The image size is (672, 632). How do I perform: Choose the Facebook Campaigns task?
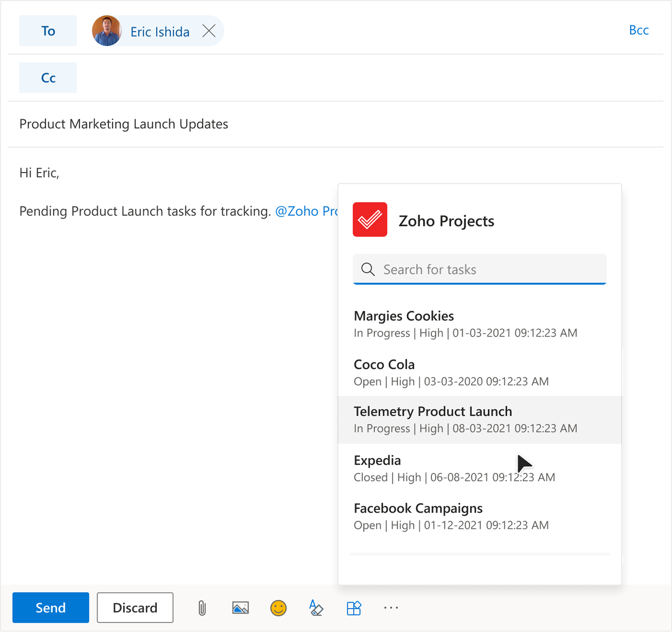coord(451,516)
